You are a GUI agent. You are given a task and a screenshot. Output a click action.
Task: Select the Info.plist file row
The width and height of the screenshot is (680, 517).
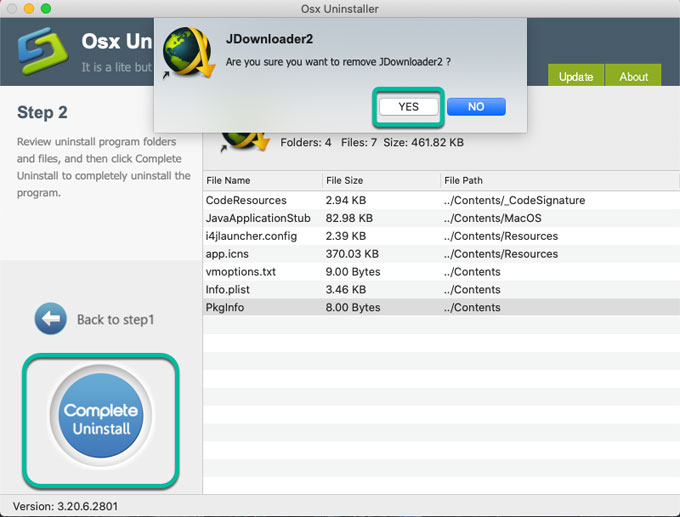click(441, 289)
